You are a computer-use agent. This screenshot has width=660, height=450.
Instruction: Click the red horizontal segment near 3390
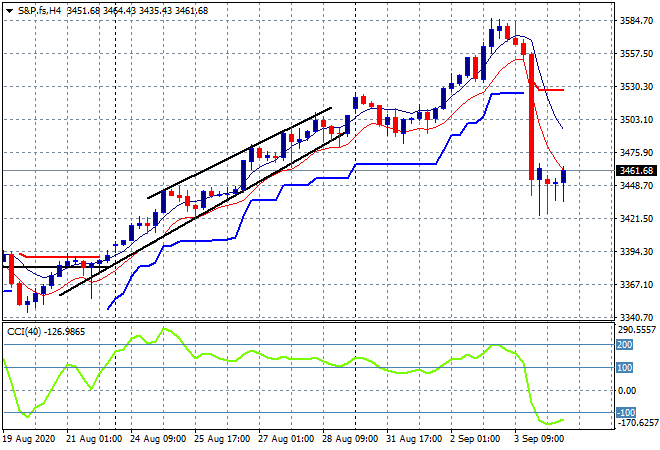[x=63, y=257]
